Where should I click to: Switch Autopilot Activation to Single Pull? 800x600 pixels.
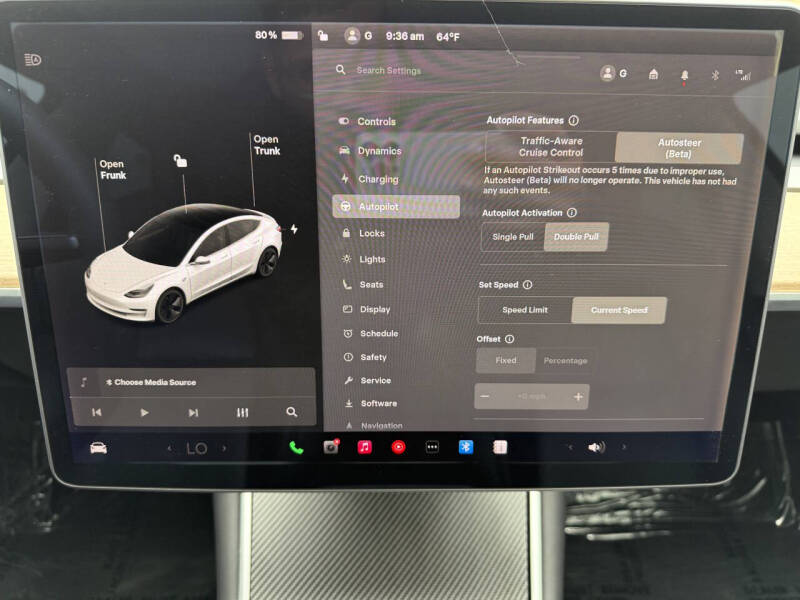point(513,236)
